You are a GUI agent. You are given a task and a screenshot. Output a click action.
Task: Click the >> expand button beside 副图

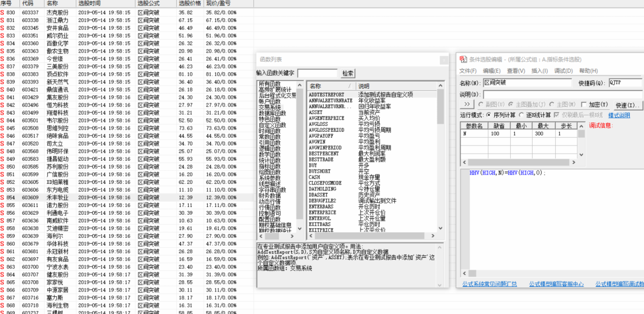tap(467, 104)
